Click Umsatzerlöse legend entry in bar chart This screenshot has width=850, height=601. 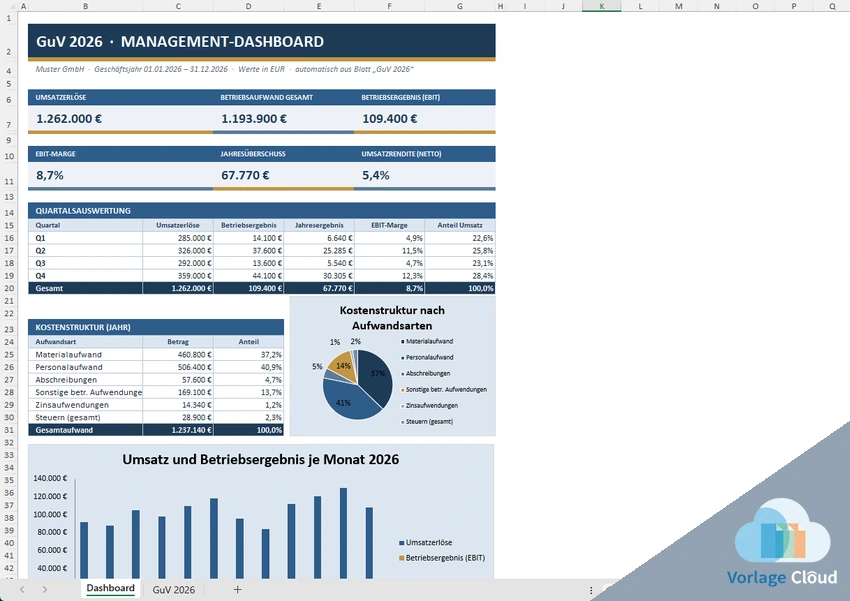point(426,542)
